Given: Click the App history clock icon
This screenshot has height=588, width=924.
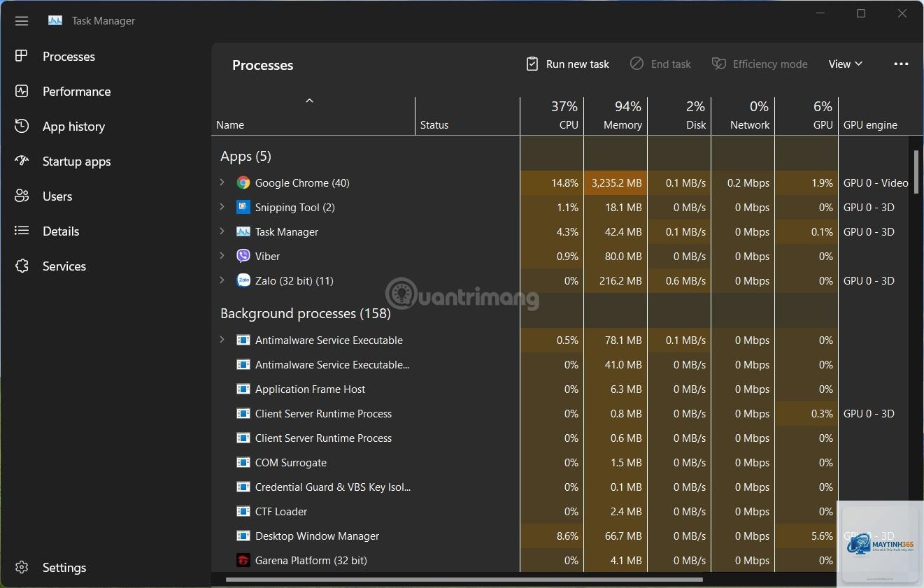Looking at the screenshot, I should 22,126.
